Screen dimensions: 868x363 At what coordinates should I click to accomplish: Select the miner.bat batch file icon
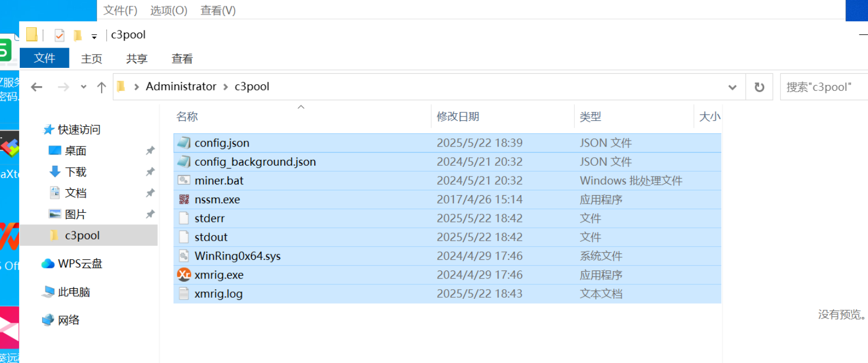184,180
